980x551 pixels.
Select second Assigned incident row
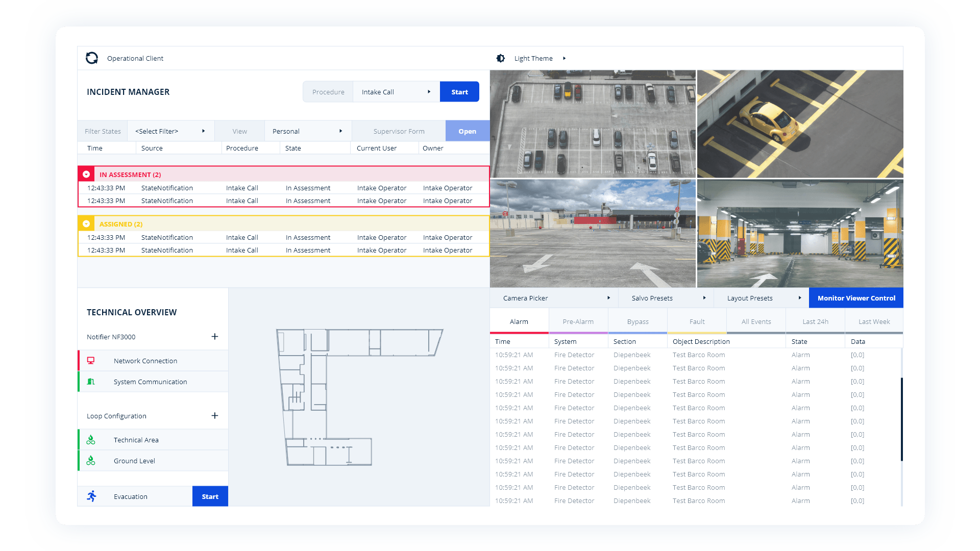[283, 250]
